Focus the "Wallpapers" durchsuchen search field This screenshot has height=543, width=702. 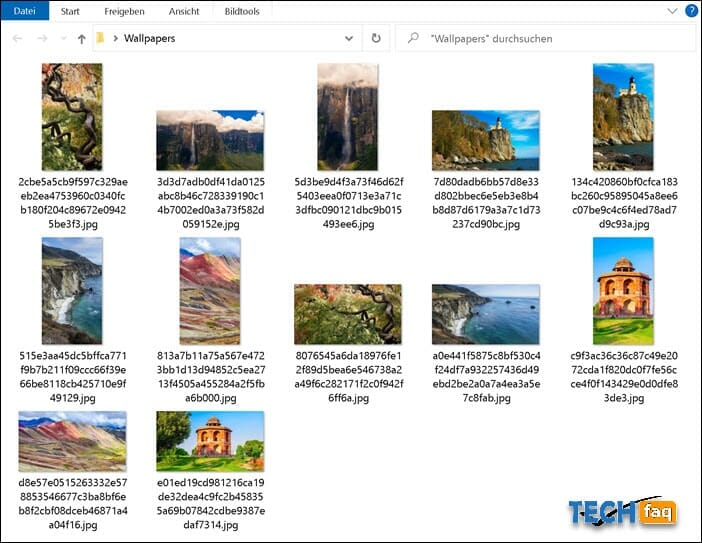[545, 38]
